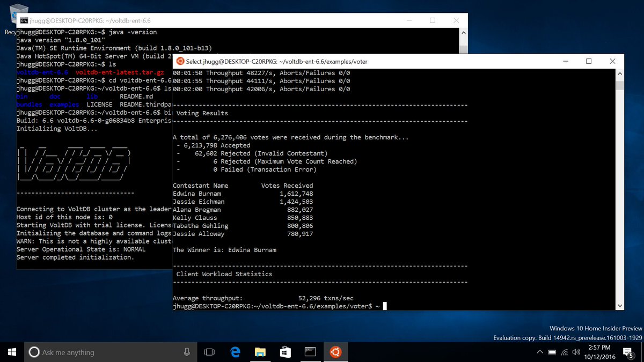Viewport: 644px width, 362px height.
Task: Open the Wi-Fi network tray icon
Action: 565,352
